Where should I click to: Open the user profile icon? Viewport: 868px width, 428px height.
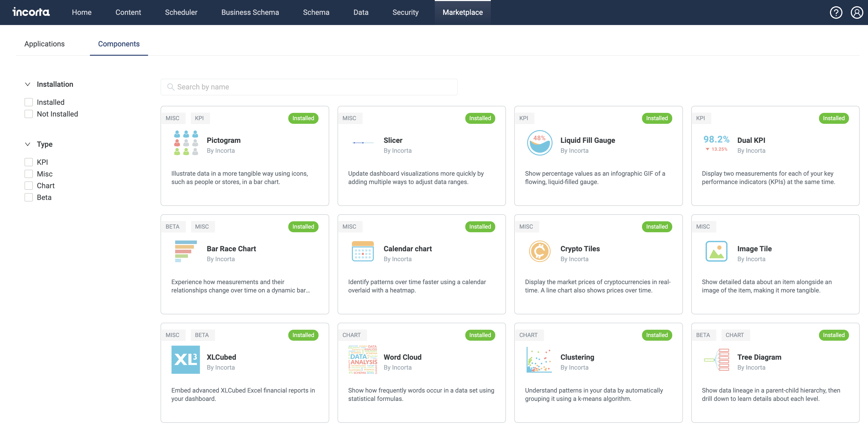[x=856, y=13]
